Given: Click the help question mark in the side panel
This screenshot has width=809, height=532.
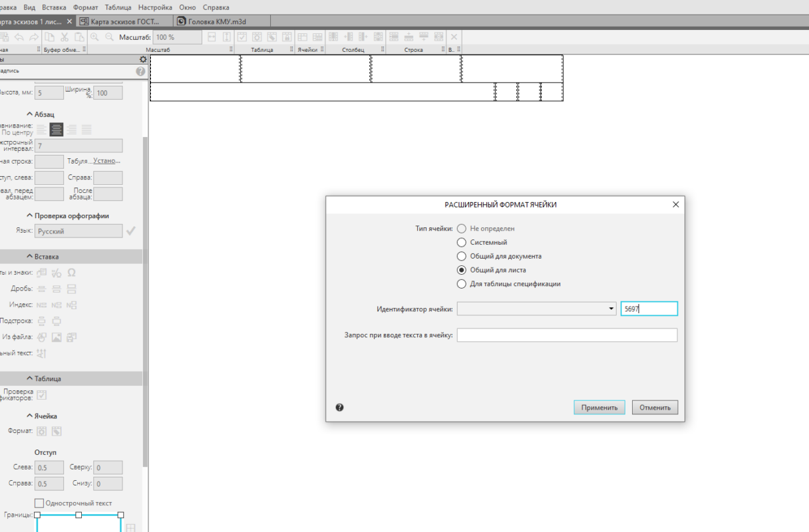Looking at the screenshot, I should 140,71.
